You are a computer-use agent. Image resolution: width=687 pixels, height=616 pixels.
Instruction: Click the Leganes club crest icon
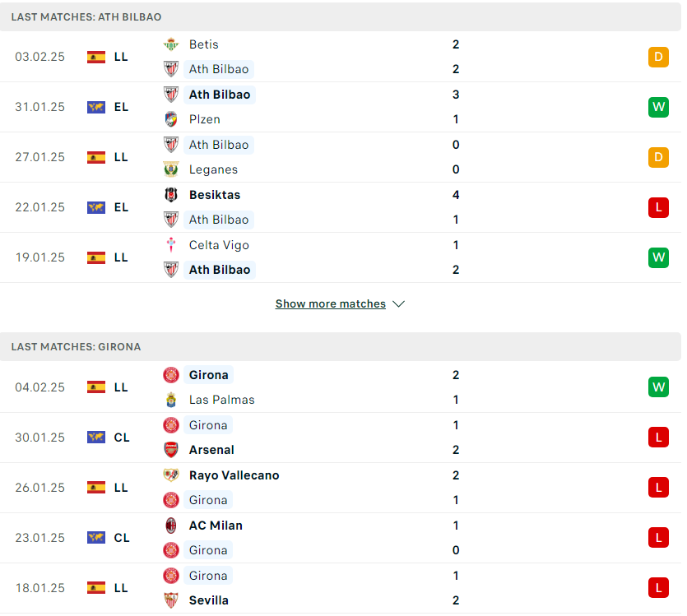coord(171,169)
